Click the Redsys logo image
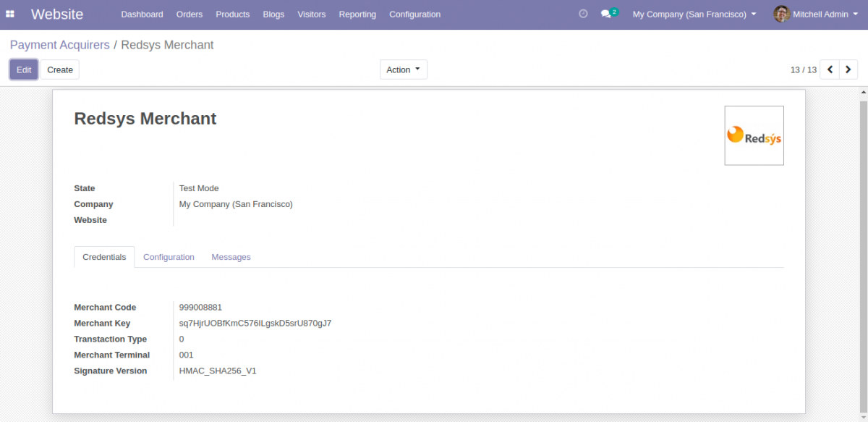The height and width of the screenshot is (422, 868). pyautogui.click(x=754, y=135)
